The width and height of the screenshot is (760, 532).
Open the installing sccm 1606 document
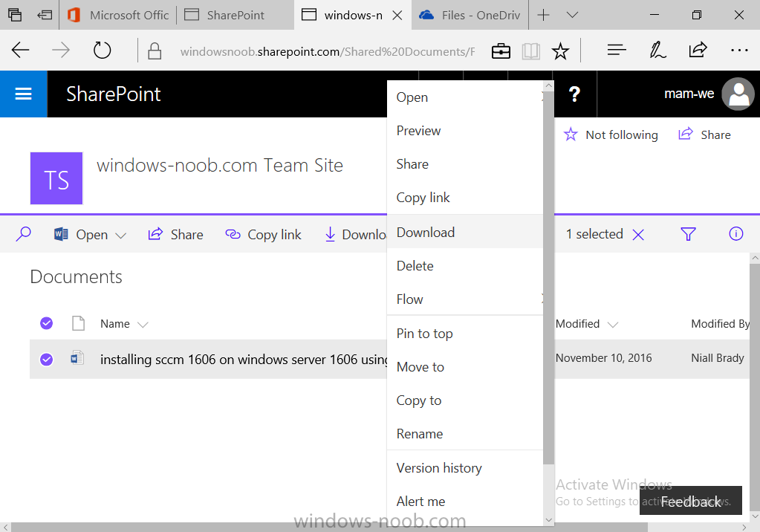(244, 360)
